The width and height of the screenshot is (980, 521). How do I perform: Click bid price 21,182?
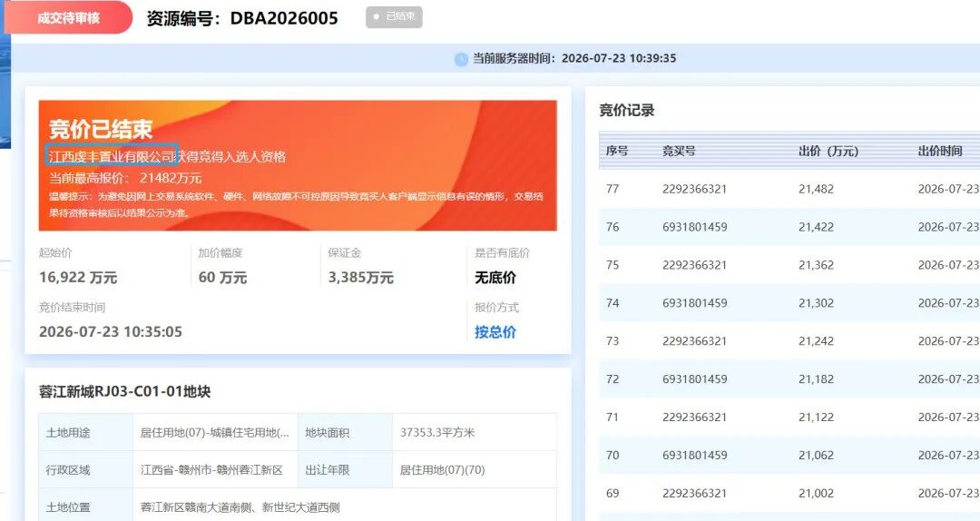(x=816, y=379)
